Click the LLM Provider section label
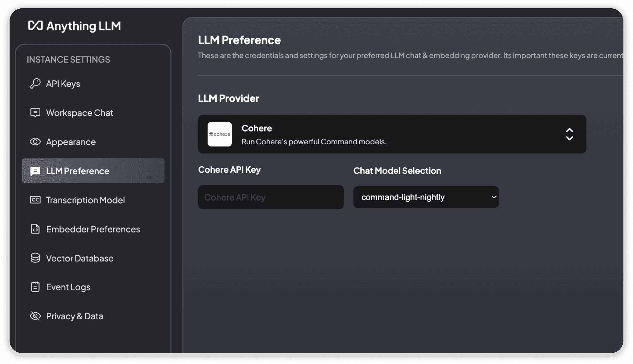This screenshot has width=633, height=364. [229, 98]
